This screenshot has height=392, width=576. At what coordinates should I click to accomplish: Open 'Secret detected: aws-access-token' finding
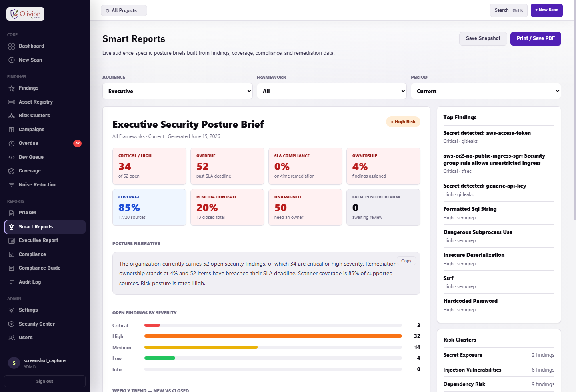pos(499,137)
